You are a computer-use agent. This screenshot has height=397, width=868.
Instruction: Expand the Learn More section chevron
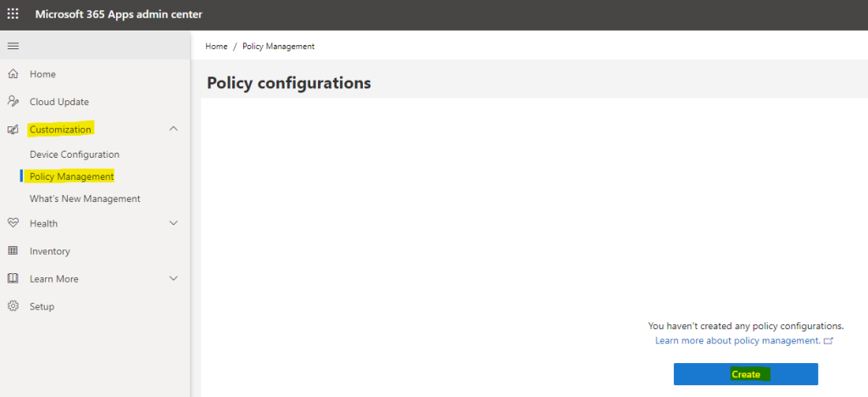click(173, 278)
